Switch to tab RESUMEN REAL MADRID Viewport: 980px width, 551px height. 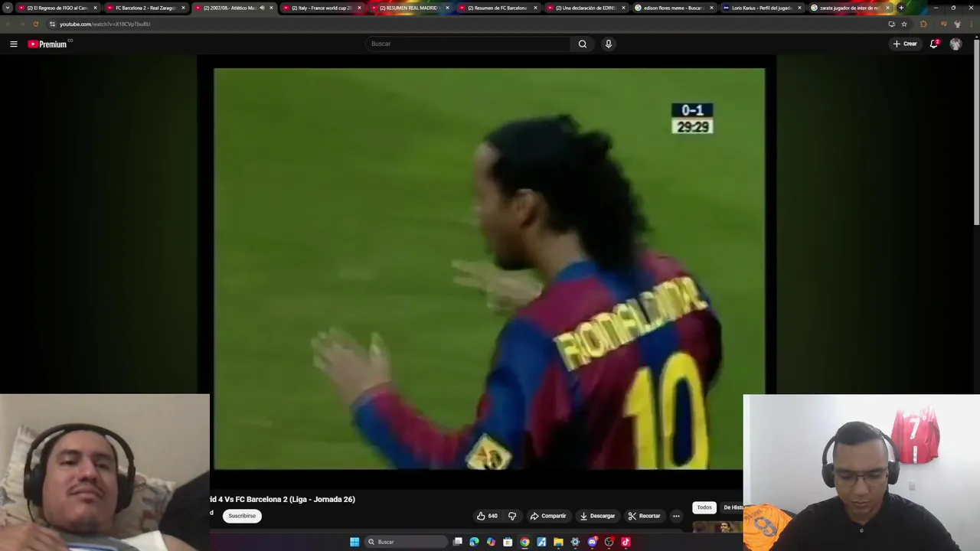(x=410, y=8)
